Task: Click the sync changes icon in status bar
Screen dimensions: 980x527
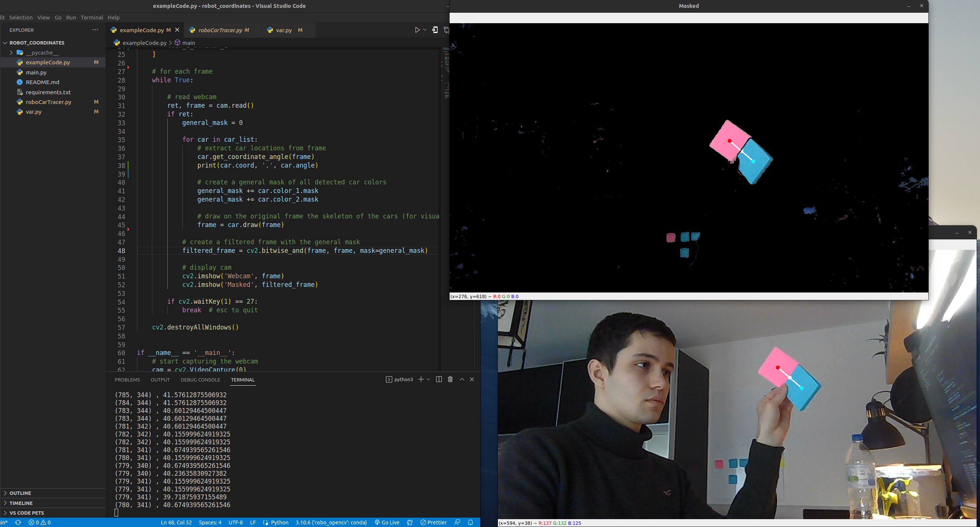Action: tap(18, 523)
